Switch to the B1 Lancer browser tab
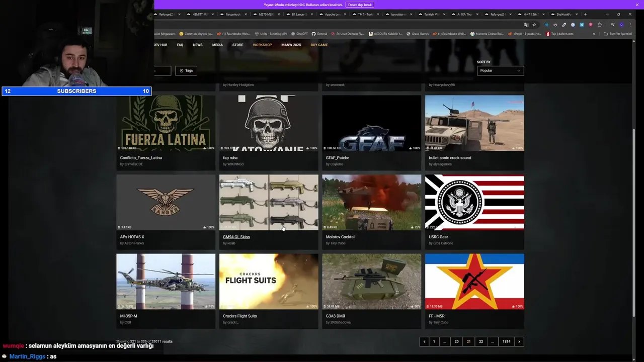The width and height of the screenshot is (644, 362). point(298,14)
